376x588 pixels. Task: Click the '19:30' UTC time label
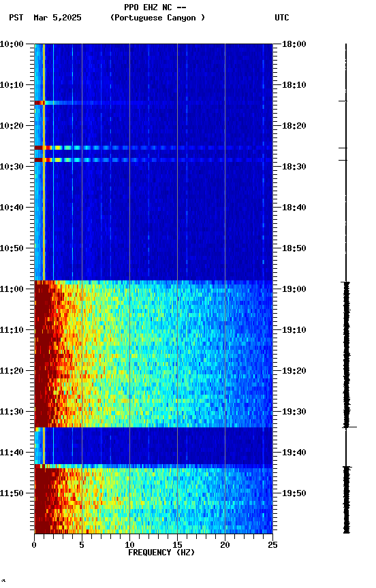coord(294,412)
